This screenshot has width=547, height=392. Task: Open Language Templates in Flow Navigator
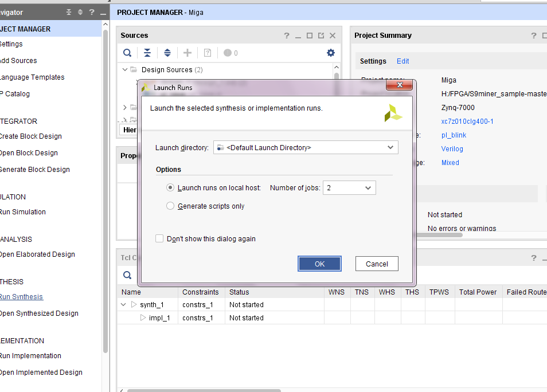point(32,77)
